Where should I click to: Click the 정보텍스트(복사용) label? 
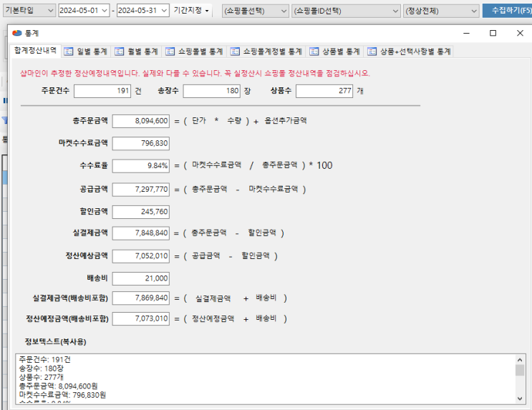[x=56, y=341]
